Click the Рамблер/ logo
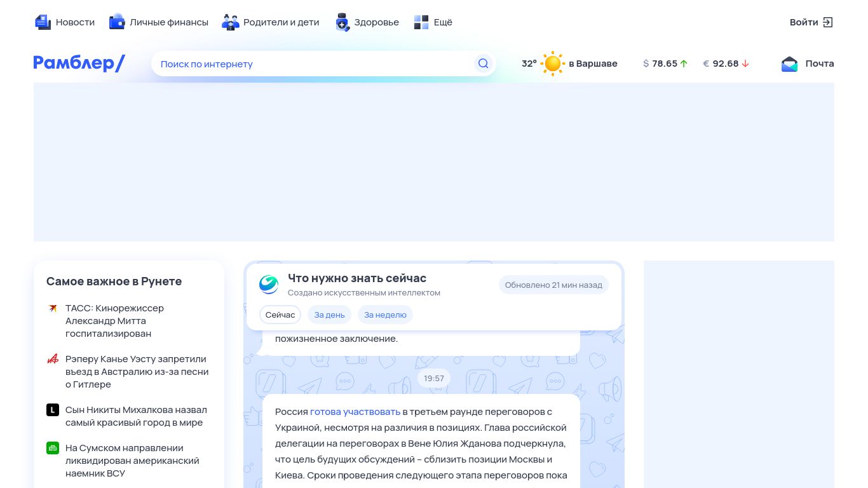Viewport: 868px width, 488px height. tap(79, 63)
